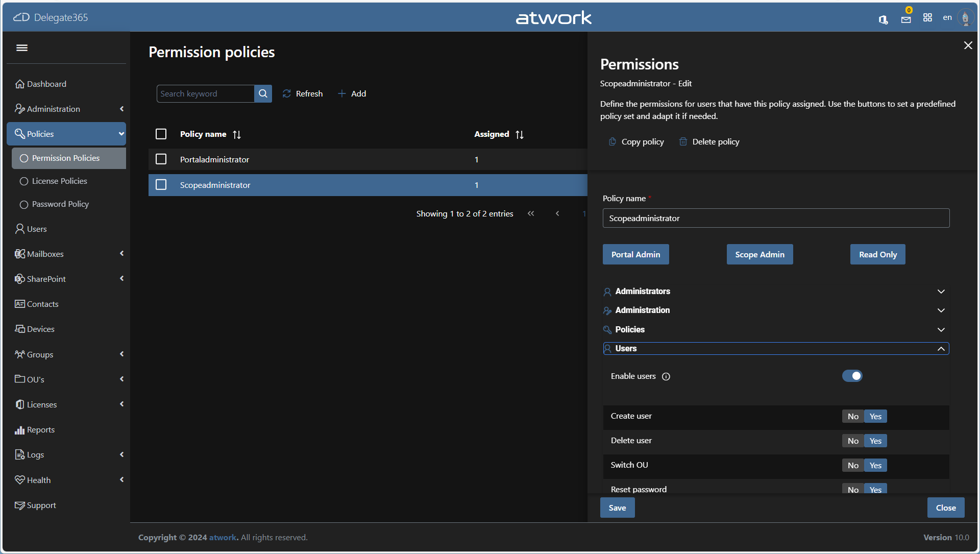
Task: Expand the Mailboxes sidebar menu
Action: pyautogui.click(x=66, y=254)
